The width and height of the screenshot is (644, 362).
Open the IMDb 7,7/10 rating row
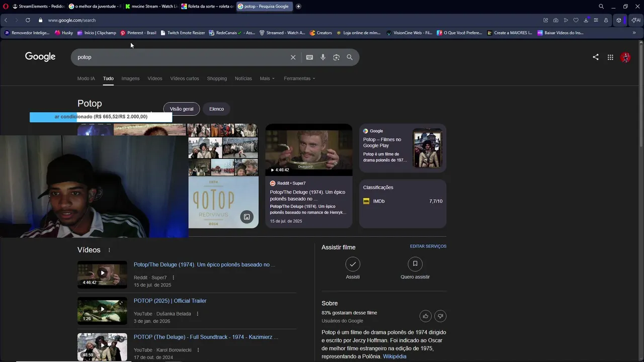[x=403, y=201]
